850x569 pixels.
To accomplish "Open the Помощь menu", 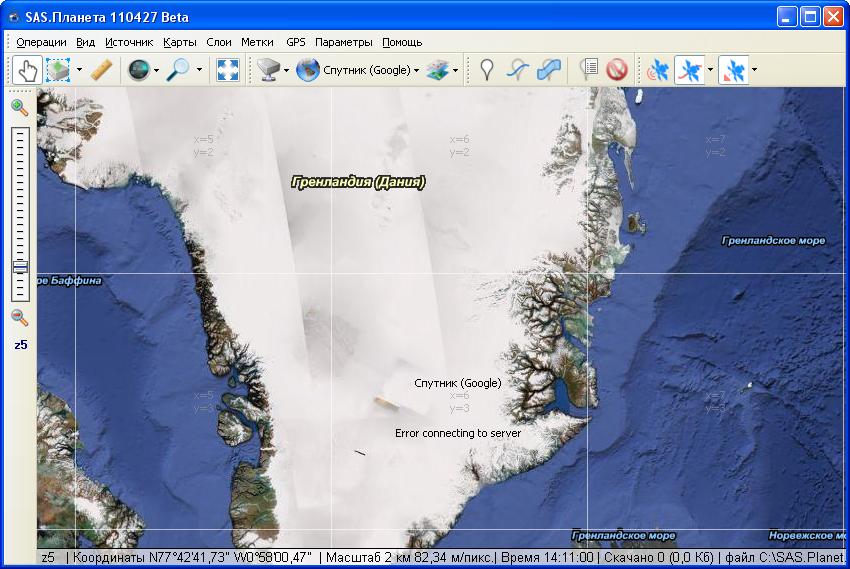I will (402, 42).
